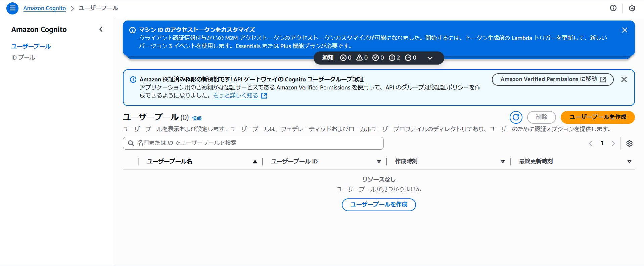Select ID プール in the sidebar
The image size is (644, 266).
coord(23,58)
